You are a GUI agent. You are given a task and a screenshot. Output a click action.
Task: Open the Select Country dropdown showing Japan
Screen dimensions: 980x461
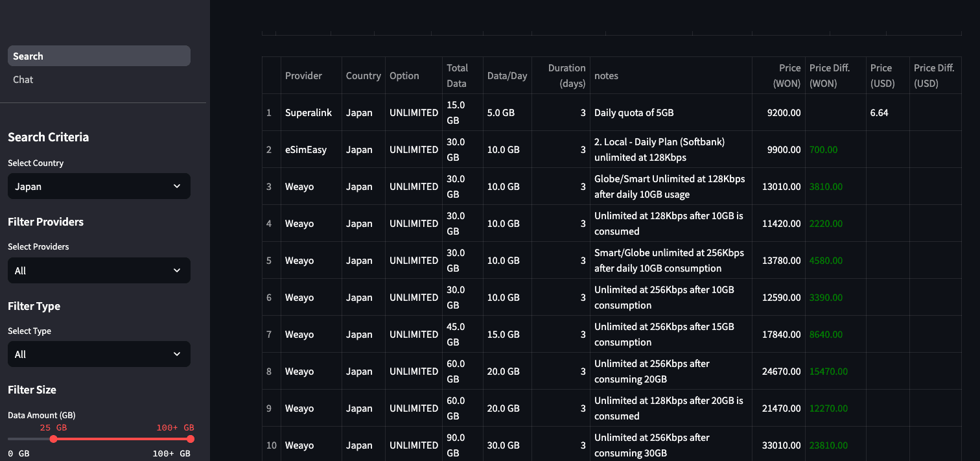(x=99, y=186)
